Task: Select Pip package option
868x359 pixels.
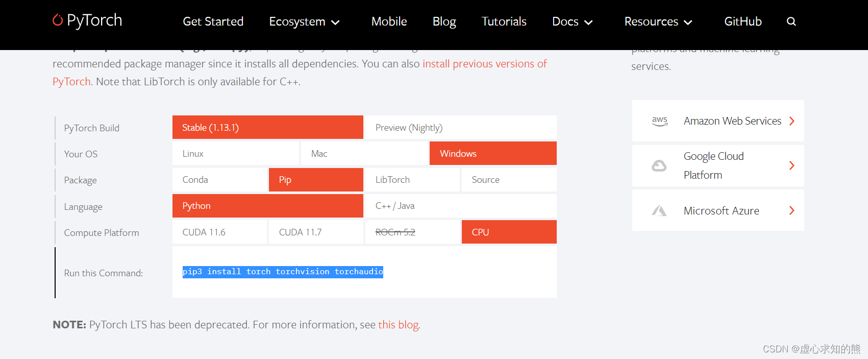Action: click(x=316, y=180)
